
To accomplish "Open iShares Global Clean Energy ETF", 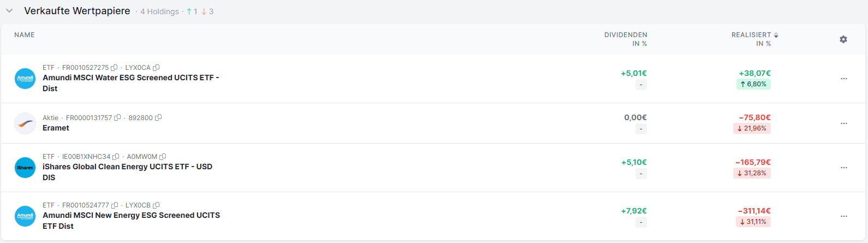I will [127, 167].
